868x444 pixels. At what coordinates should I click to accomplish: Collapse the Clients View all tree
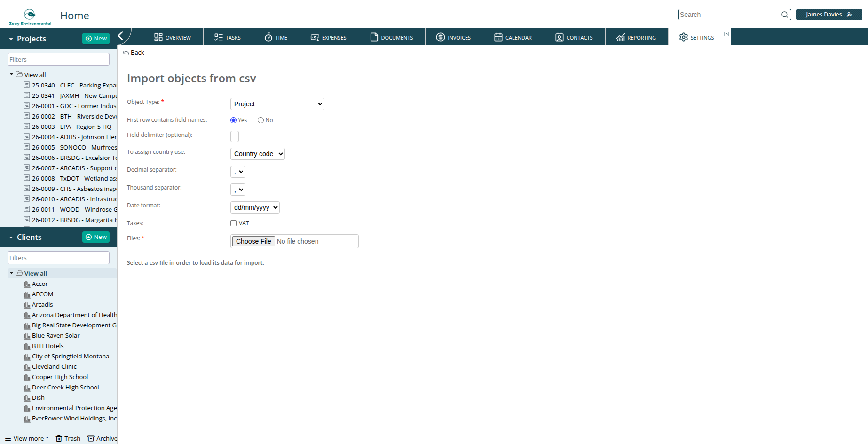(11, 273)
